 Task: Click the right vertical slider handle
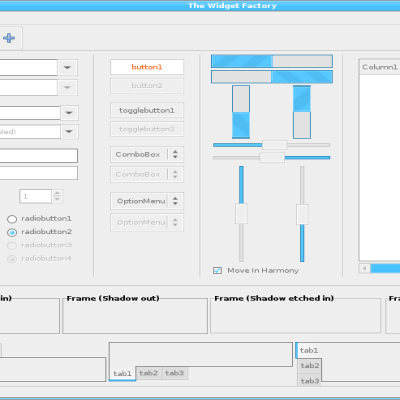tap(302, 214)
